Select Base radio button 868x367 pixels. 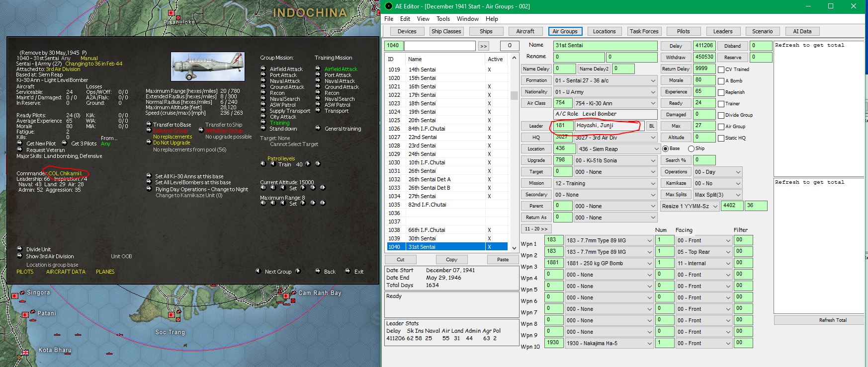tap(665, 148)
